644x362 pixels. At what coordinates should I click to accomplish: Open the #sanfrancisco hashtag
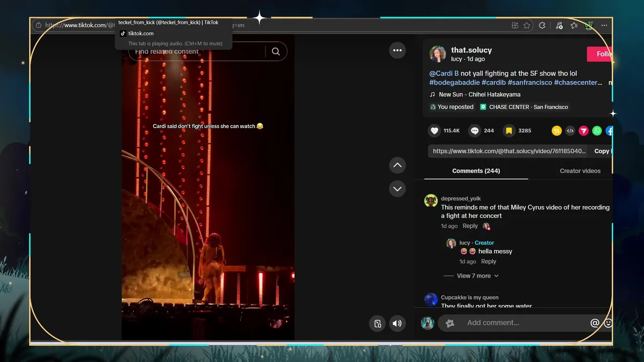coord(530,82)
